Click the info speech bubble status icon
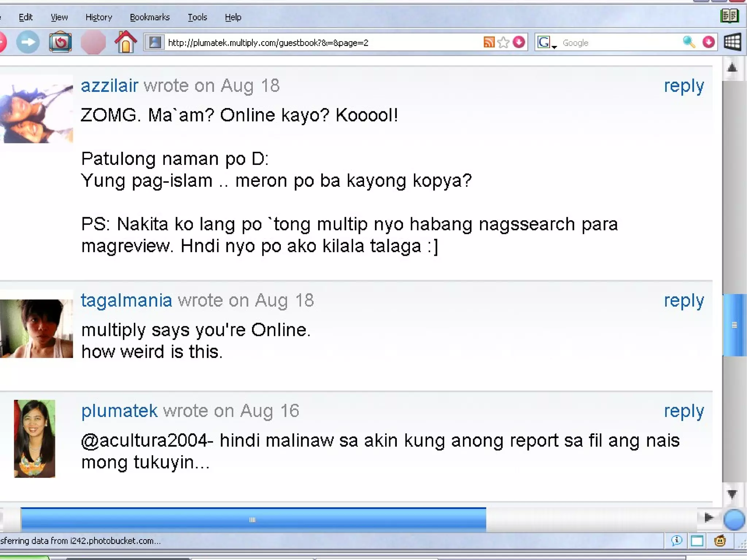Screen dimensions: 747x560 677,541
